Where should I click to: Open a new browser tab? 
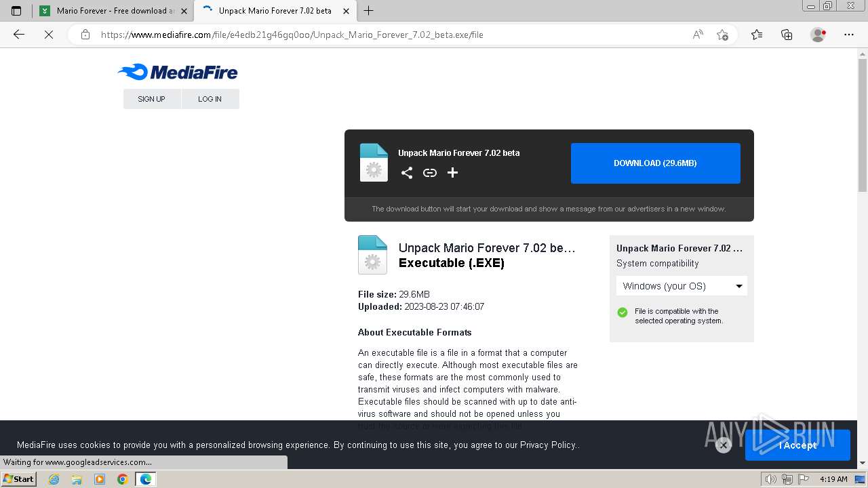tap(369, 11)
